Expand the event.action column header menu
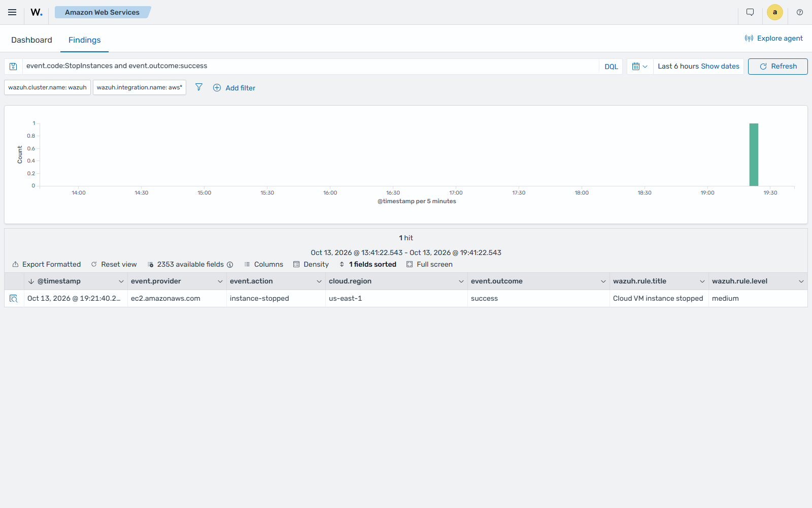Viewport: 812px width, 508px height. pyautogui.click(x=319, y=281)
